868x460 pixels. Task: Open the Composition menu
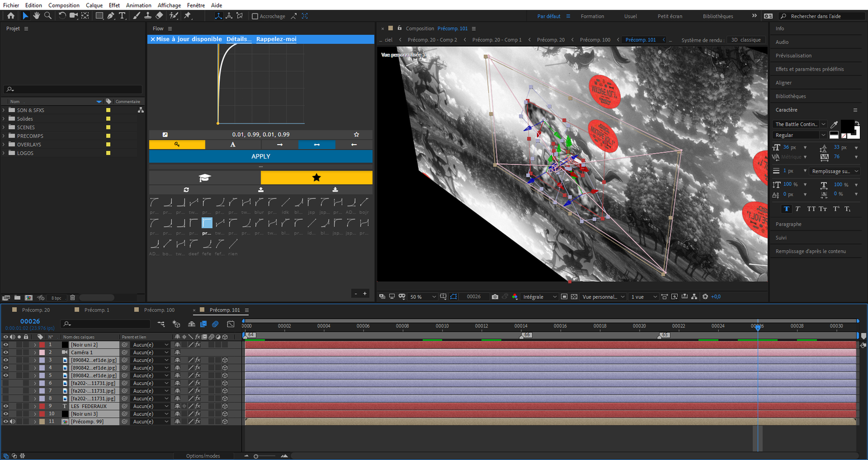click(64, 5)
